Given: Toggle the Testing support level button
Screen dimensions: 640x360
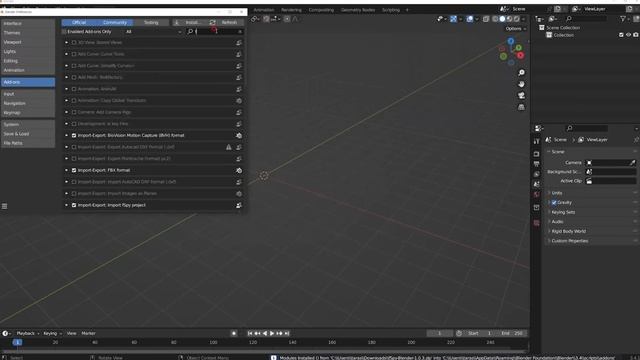Looking at the screenshot, I should click(x=151, y=22).
